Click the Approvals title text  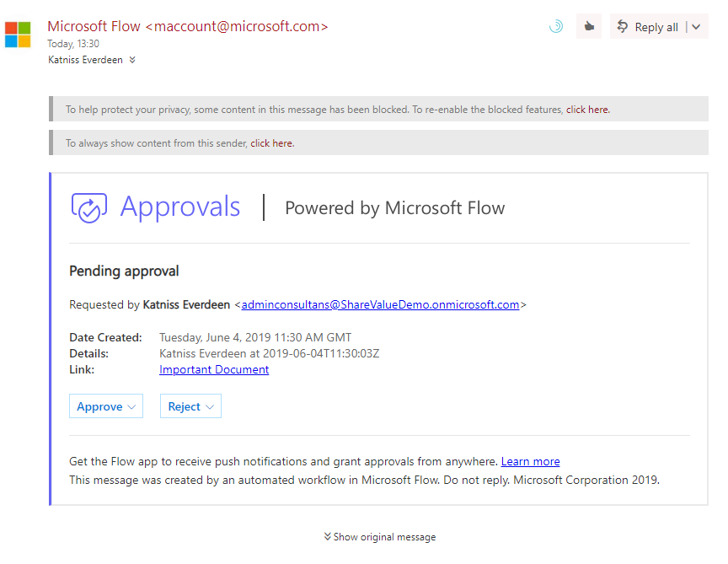pyautogui.click(x=180, y=207)
